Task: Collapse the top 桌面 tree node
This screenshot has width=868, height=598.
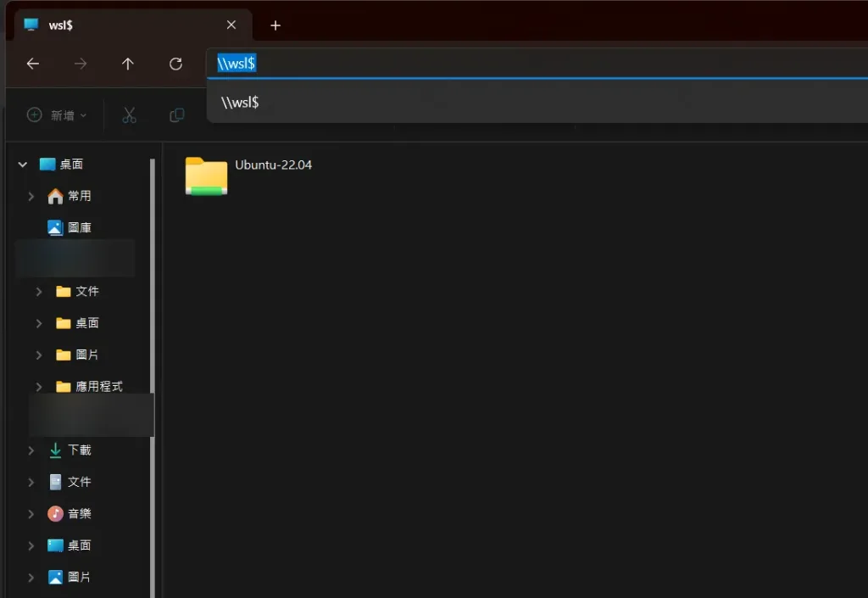Action: point(23,165)
